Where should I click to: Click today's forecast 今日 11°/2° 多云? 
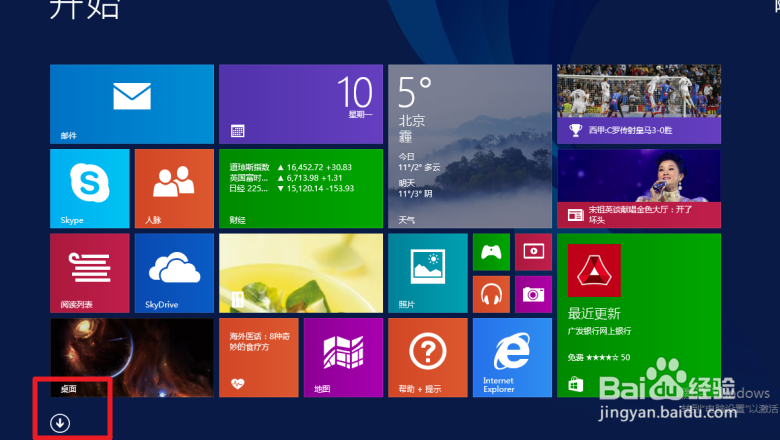click(419, 162)
